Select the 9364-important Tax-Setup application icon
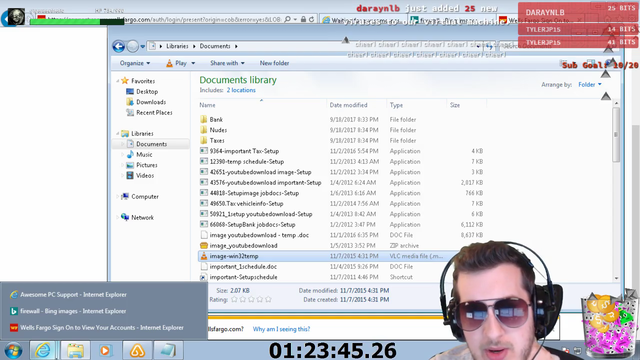This screenshot has width=640, height=360. tap(204, 151)
